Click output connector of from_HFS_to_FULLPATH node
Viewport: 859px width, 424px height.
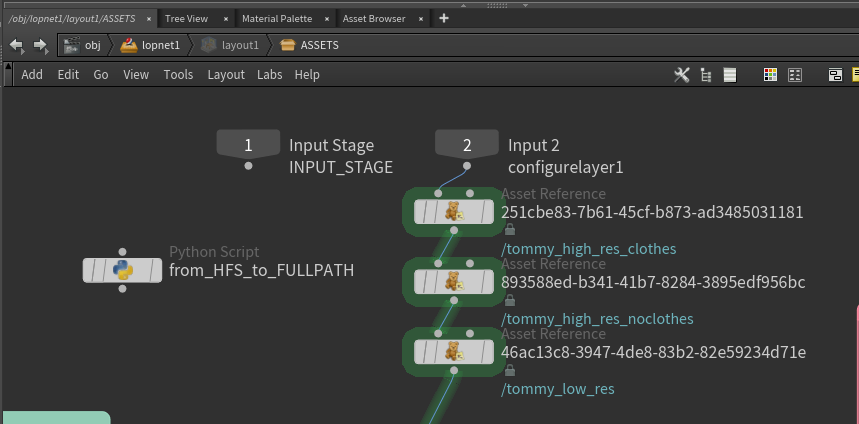pos(122,288)
